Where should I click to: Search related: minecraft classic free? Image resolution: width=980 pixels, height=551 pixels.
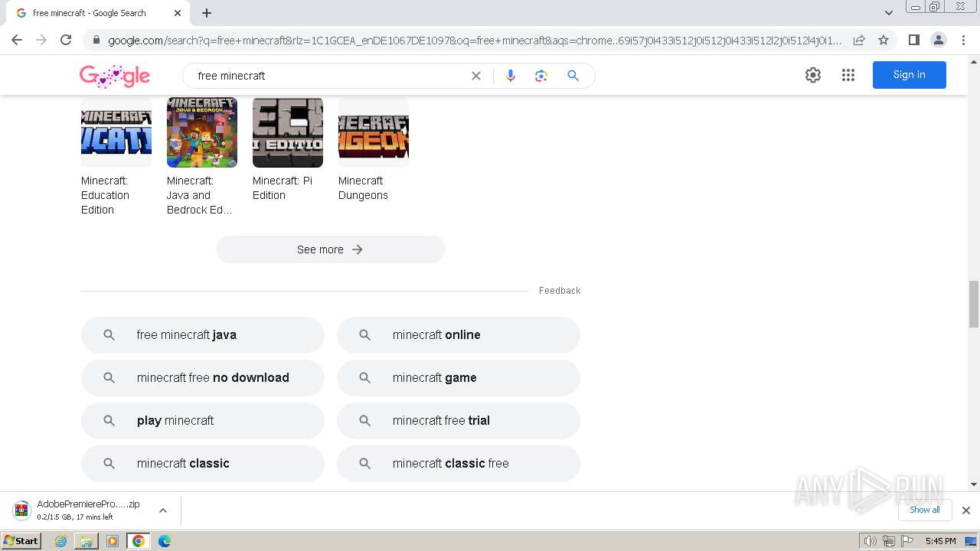tap(459, 464)
